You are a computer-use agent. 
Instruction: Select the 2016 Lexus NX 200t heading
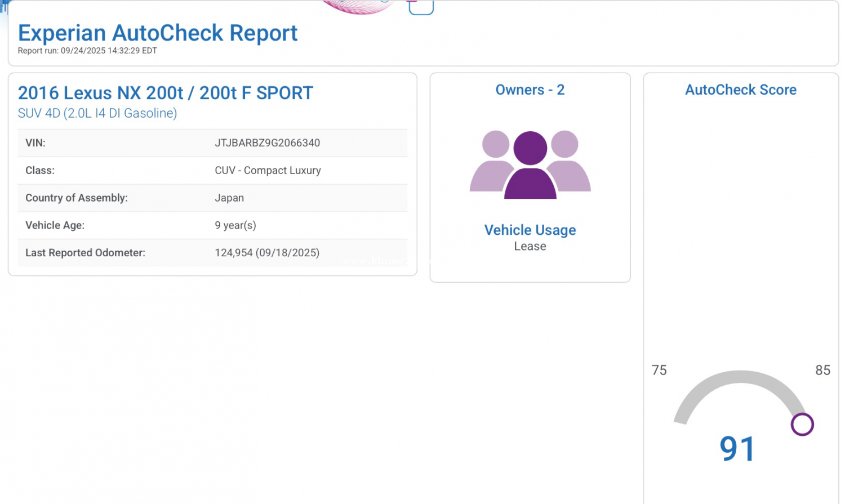point(166,93)
